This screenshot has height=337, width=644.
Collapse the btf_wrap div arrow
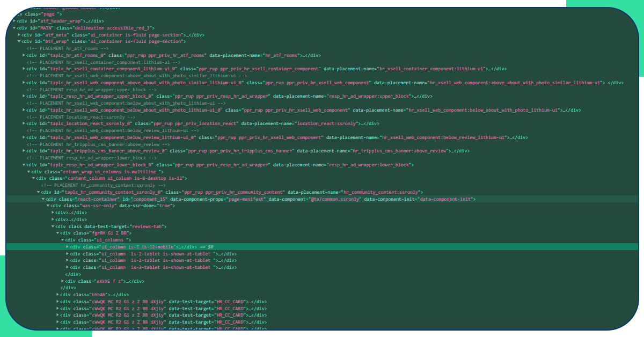pos(19,41)
